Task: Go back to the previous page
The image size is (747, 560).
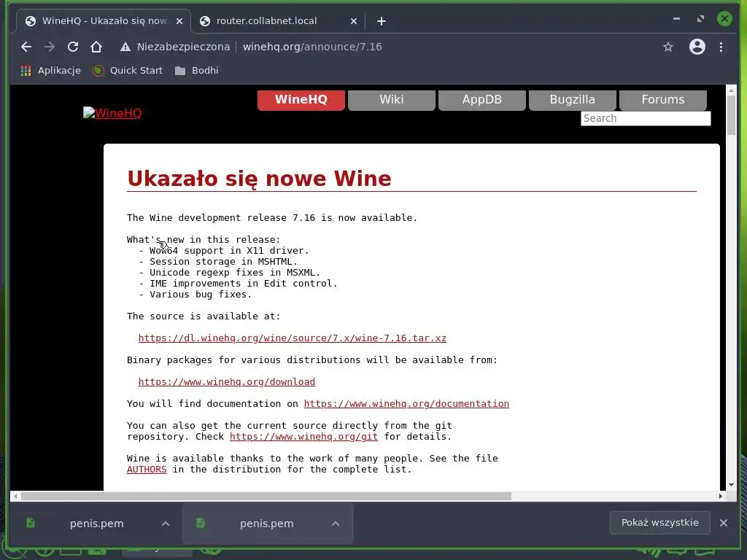Action: (x=26, y=47)
